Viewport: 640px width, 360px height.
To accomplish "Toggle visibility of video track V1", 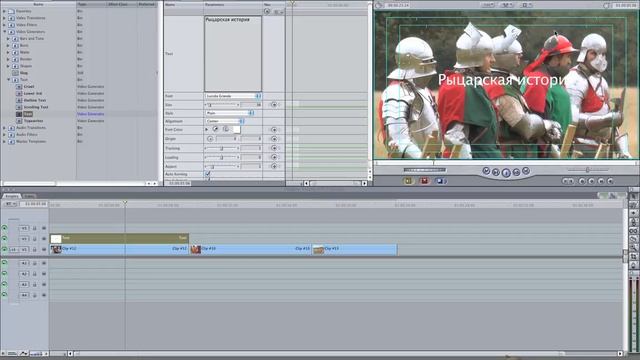I will [x=4, y=249].
